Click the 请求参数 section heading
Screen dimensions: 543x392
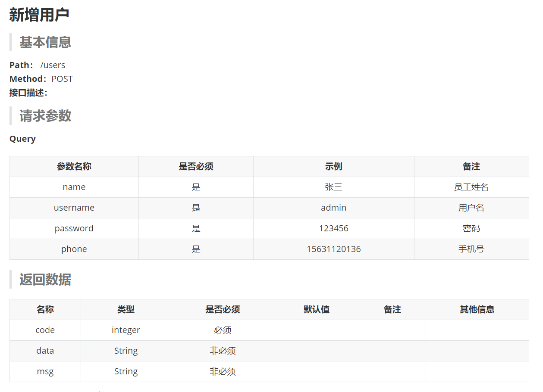coord(45,116)
